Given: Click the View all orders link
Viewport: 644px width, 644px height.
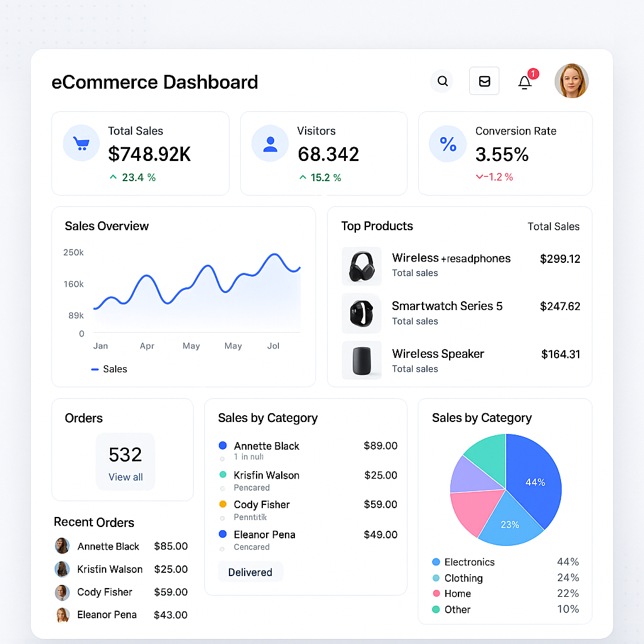Looking at the screenshot, I should click(x=125, y=477).
